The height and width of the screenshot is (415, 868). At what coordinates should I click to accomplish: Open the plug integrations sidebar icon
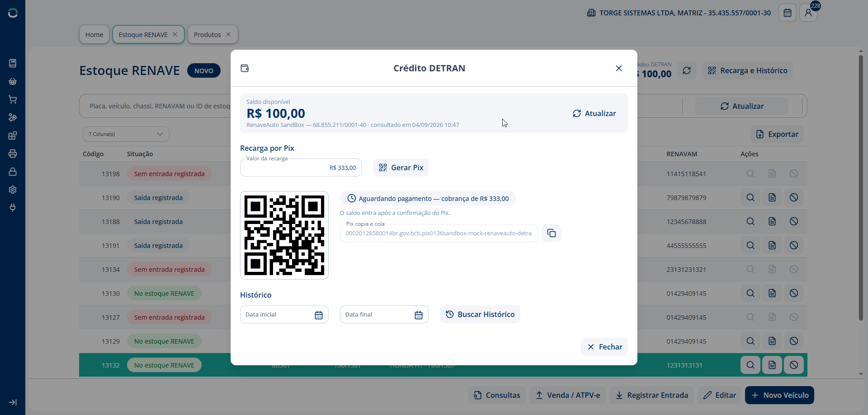point(13,208)
